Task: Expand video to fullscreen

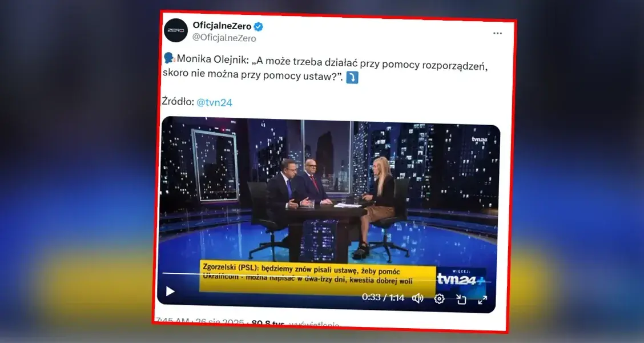Action: (x=482, y=300)
